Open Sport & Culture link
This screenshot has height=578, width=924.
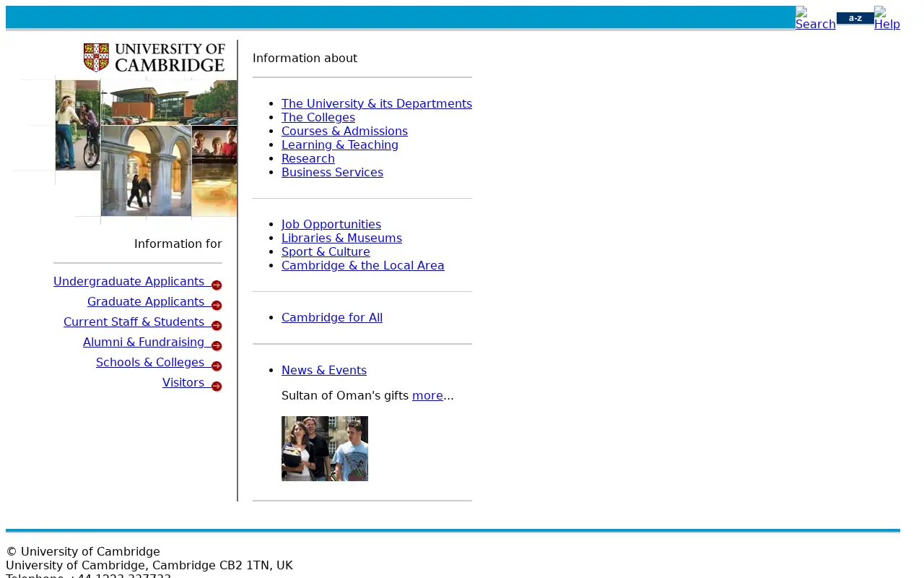[326, 252]
